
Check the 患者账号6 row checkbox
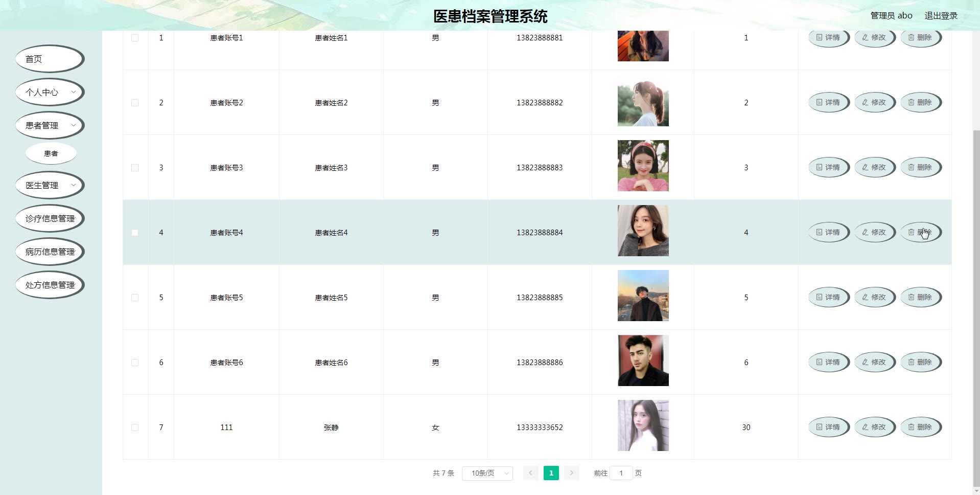pyautogui.click(x=135, y=363)
